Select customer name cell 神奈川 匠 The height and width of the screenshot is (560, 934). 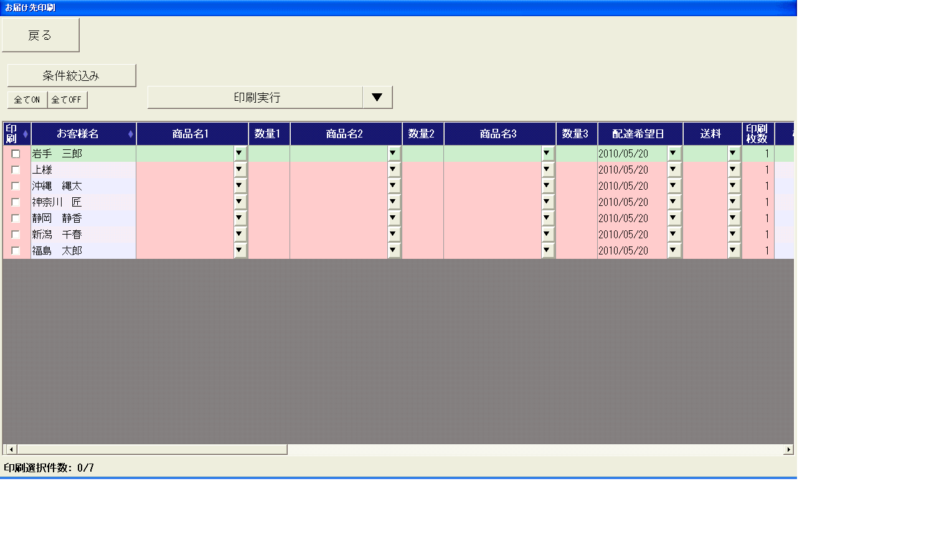coord(83,202)
